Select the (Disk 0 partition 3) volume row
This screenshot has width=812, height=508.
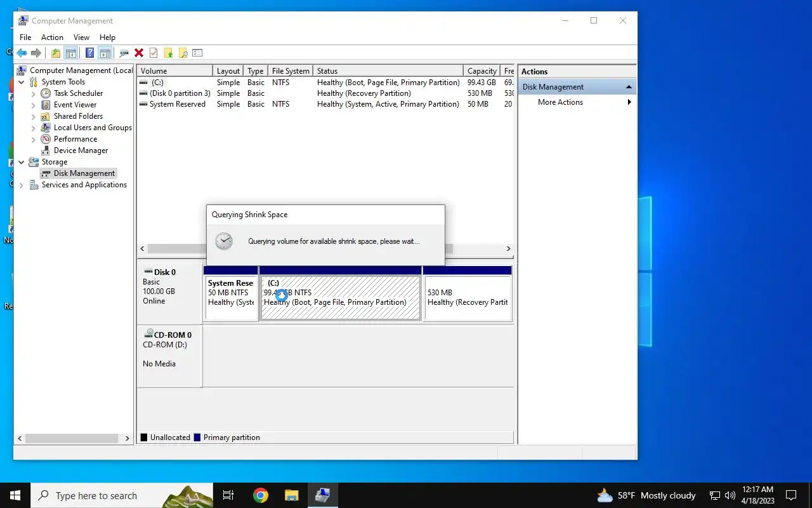pyautogui.click(x=325, y=93)
